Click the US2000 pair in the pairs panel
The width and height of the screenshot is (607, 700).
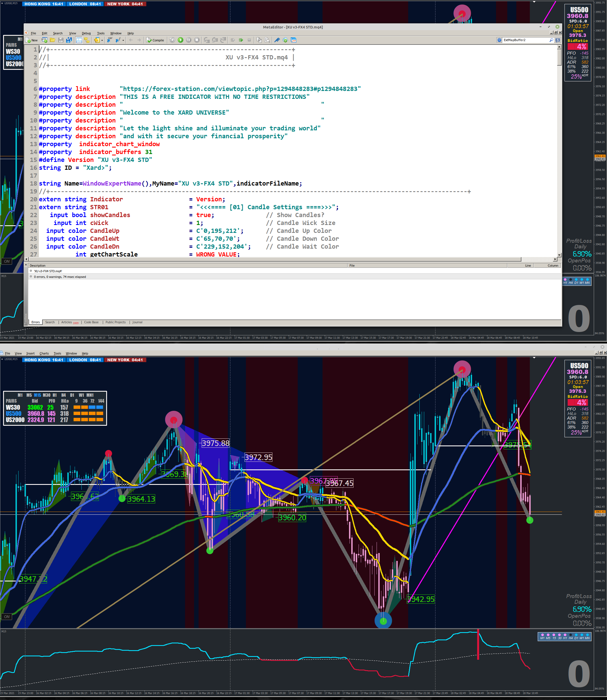coord(15,420)
